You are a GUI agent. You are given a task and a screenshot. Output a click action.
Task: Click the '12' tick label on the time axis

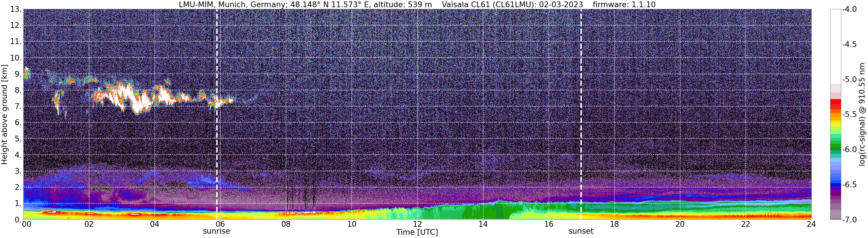point(417,224)
